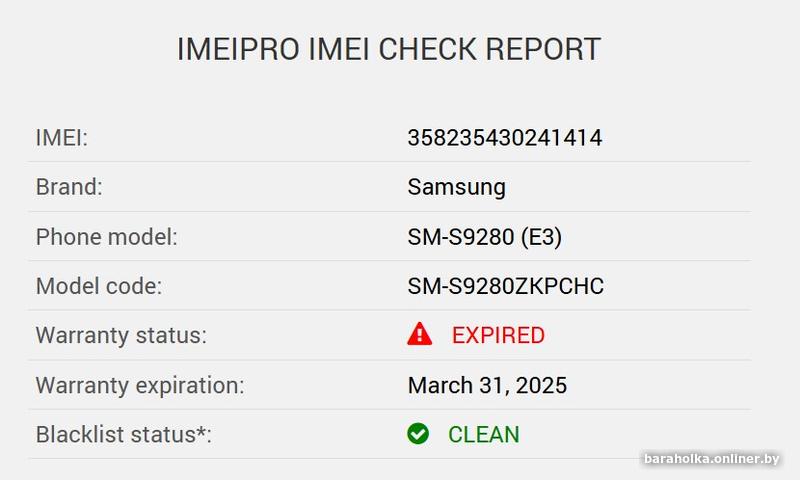
Task: Click the Brand: row label
Action: click(x=69, y=187)
